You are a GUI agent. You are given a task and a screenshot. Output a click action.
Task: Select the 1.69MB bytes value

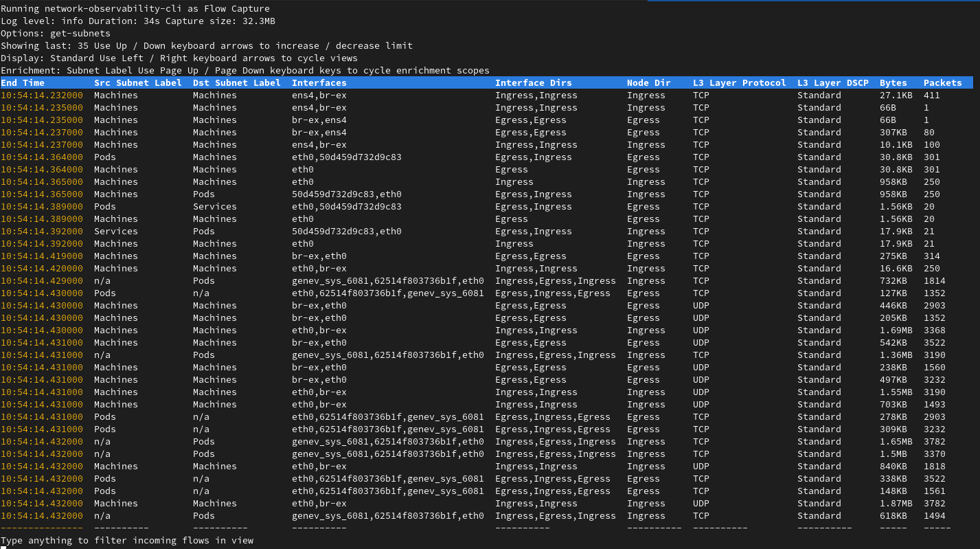[x=896, y=330]
